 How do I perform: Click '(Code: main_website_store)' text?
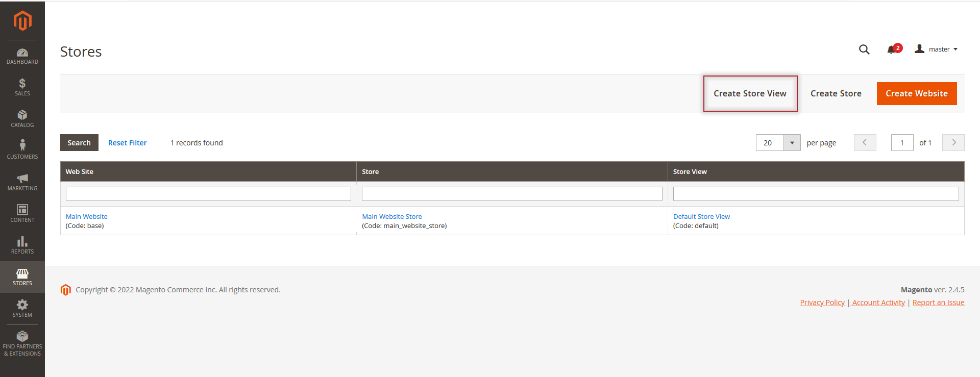404,226
